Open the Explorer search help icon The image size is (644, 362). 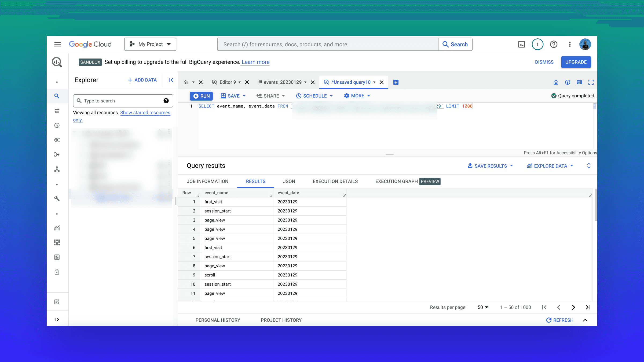pos(166,101)
